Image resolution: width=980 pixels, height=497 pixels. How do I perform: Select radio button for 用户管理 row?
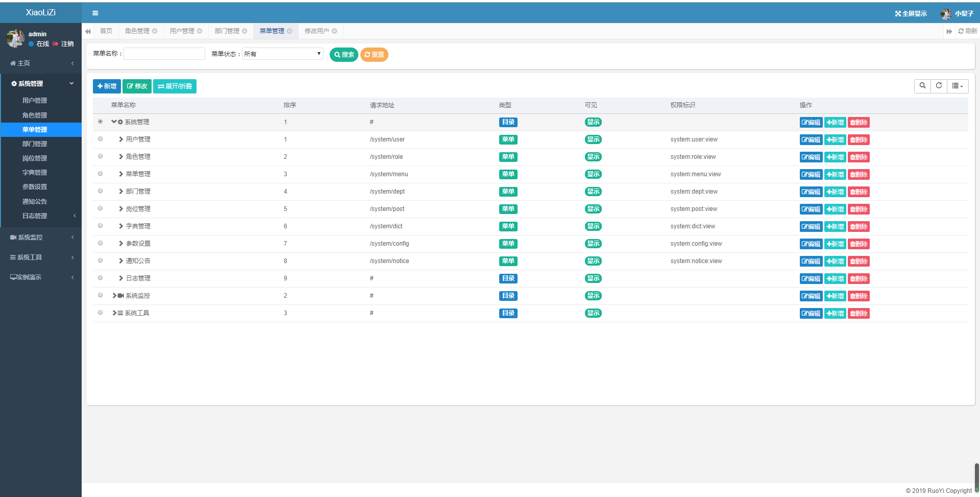100,139
